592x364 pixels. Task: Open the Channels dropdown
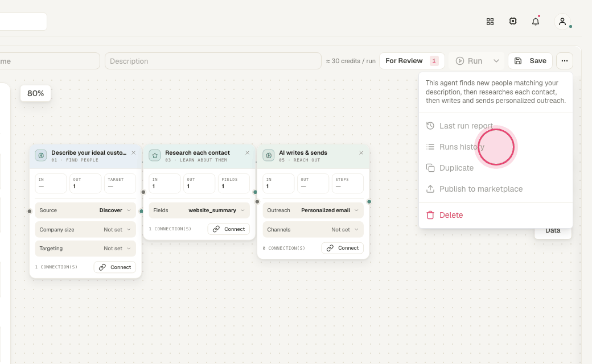tap(313, 229)
